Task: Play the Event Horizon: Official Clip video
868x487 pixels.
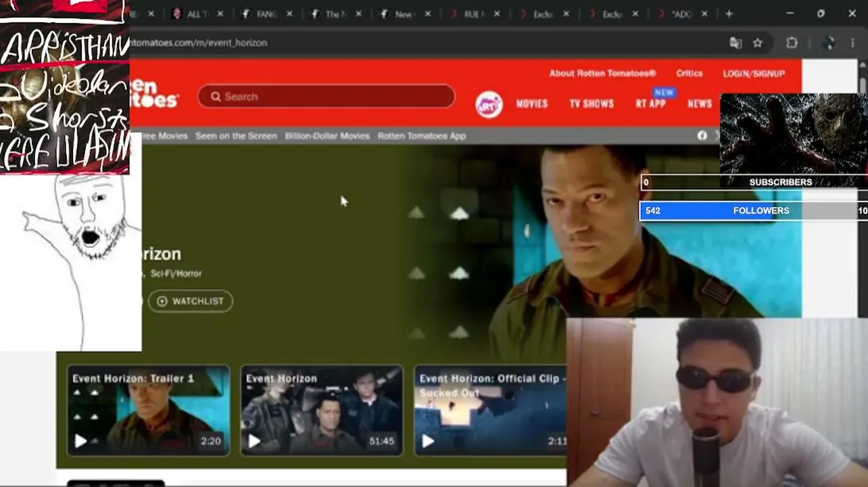Action: pos(428,442)
